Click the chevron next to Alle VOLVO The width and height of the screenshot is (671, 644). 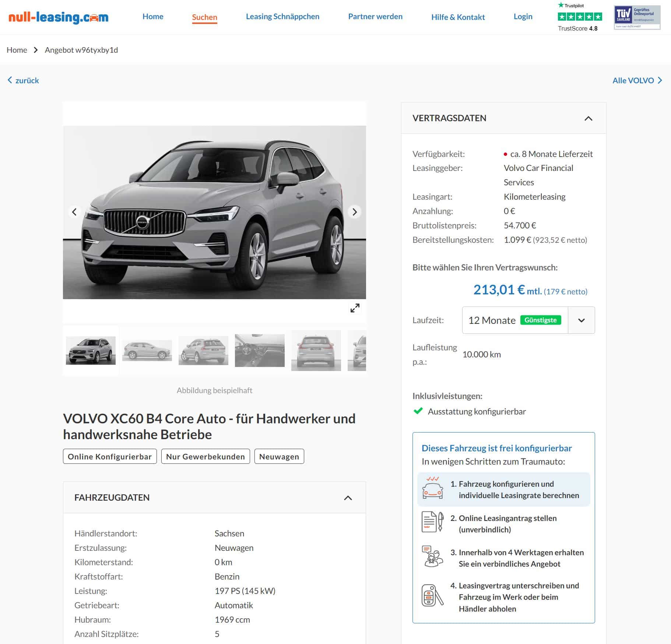pyautogui.click(x=660, y=80)
